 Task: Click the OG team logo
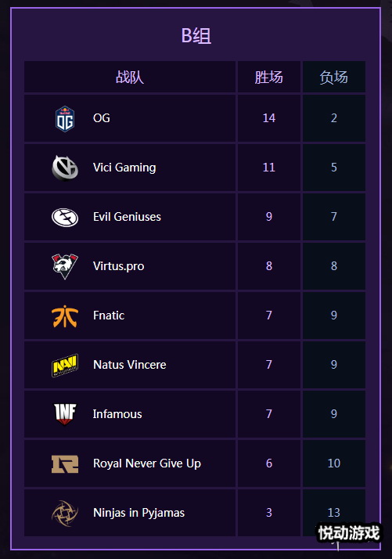point(65,119)
